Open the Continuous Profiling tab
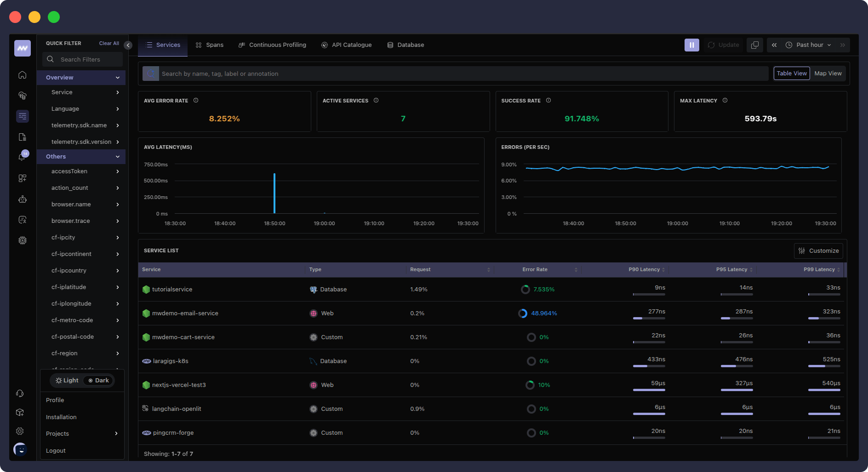The width and height of the screenshot is (868, 472). pos(272,45)
